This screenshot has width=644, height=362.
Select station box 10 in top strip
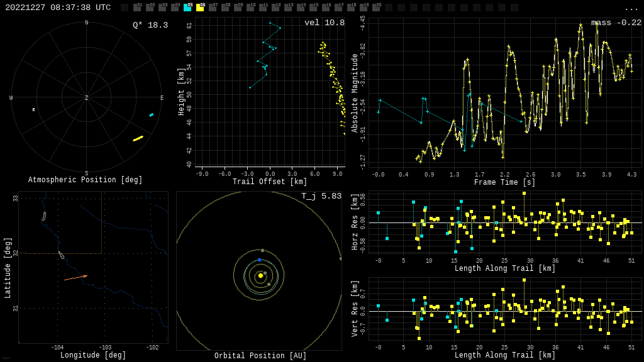click(x=250, y=8)
